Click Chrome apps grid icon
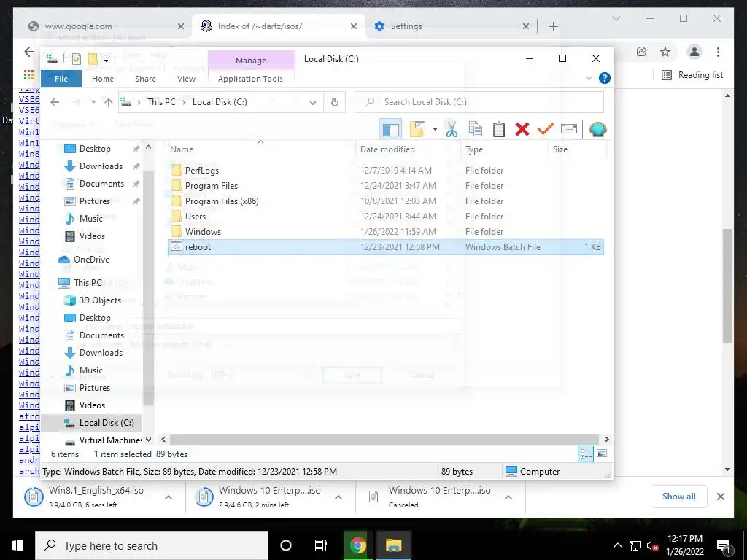The height and width of the screenshot is (560, 747). click(x=28, y=75)
